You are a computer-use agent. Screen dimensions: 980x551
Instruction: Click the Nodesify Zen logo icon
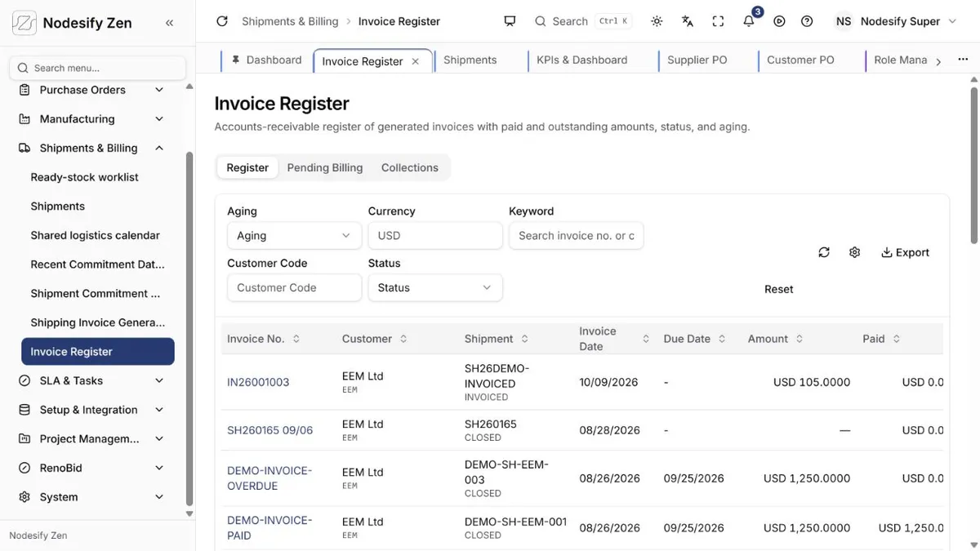click(x=24, y=23)
